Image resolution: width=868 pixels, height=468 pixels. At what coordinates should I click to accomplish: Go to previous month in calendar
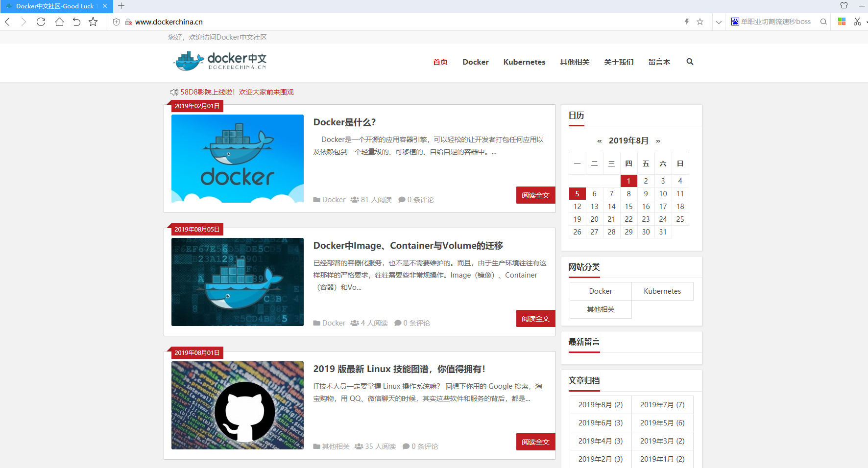click(599, 141)
